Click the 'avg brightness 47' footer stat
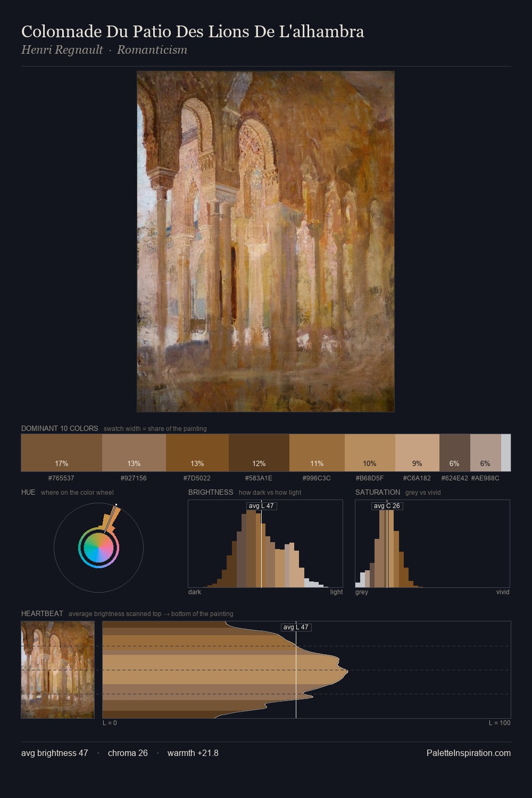The image size is (532, 798). coord(55,753)
